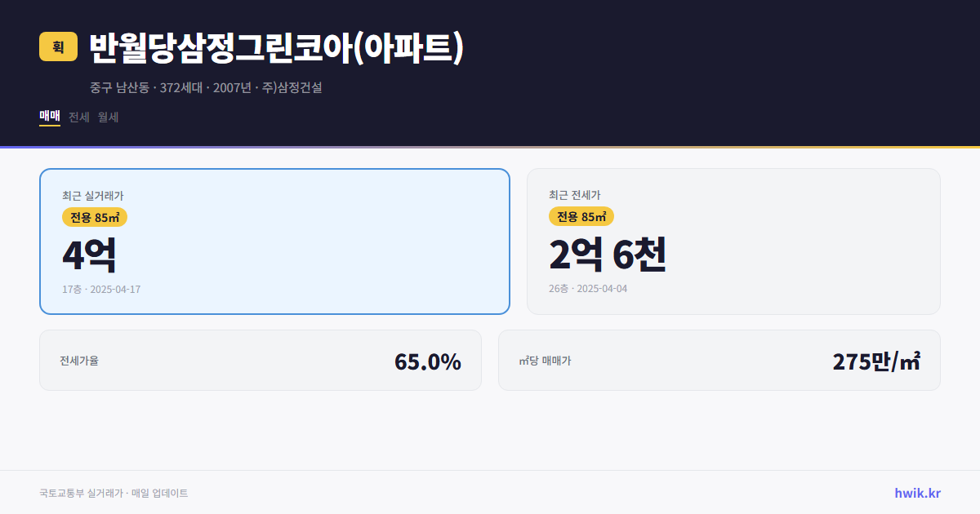Click the apartment title 반월당삼정그린코아
980x514 pixels.
pyautogui.click(x=276, y=47)
